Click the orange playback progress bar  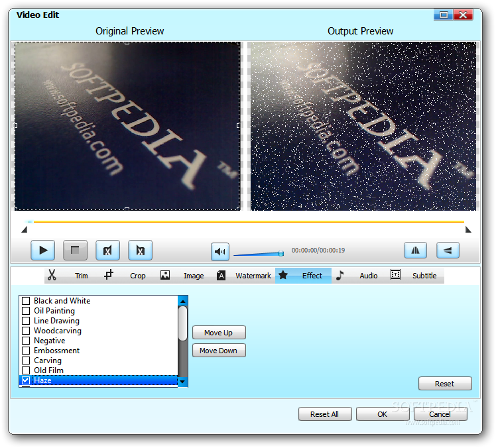(x=249, y=221)
